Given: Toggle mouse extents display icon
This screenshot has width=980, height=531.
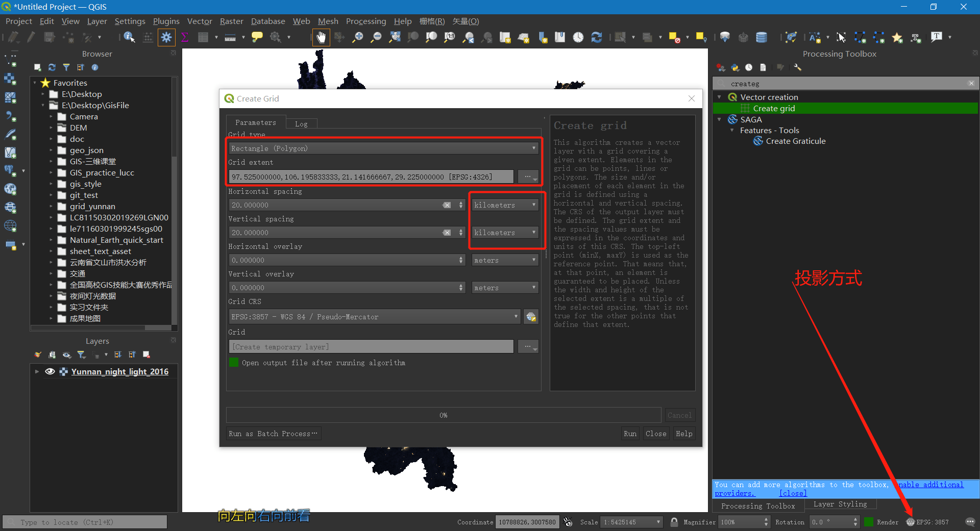Looking at the screenshot, I should coord(568,522).
